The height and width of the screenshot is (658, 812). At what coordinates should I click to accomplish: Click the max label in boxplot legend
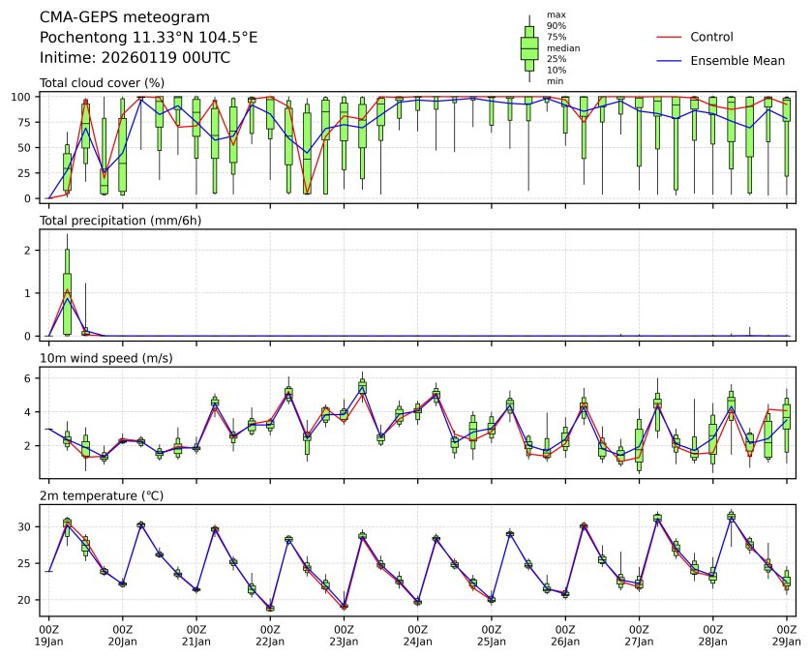[x=556, y=15]
